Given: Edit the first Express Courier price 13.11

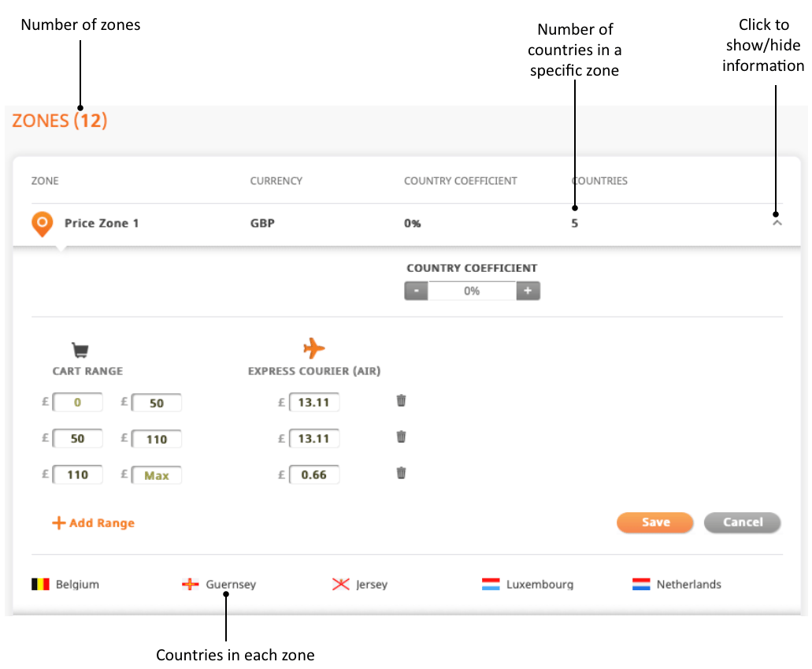Looking at the screenshot, I should pos(313,403).
